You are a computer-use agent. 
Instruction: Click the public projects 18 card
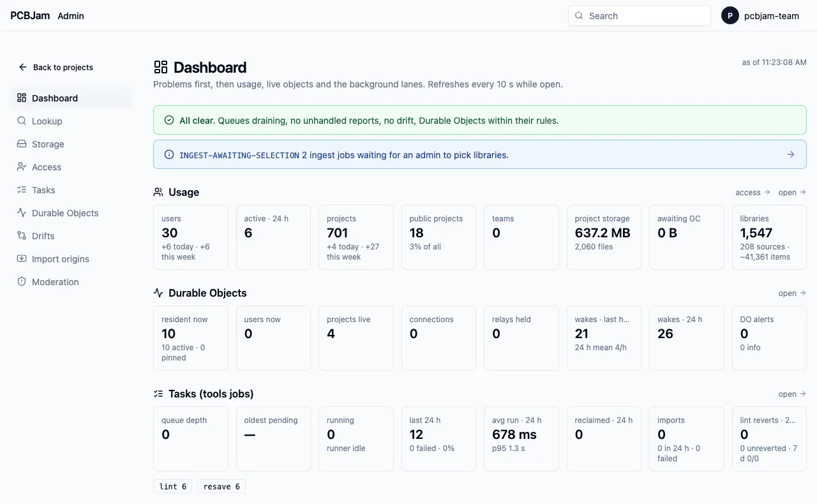(438, 237)
